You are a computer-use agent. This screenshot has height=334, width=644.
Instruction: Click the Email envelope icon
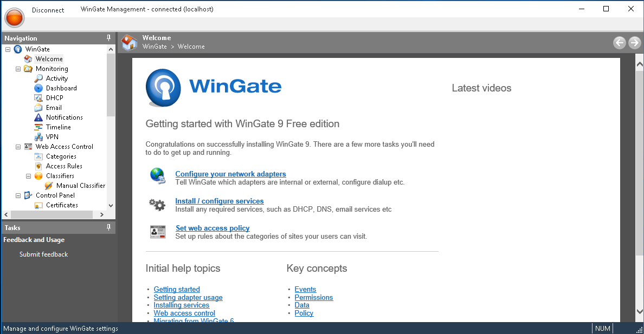tap(38, 108)
